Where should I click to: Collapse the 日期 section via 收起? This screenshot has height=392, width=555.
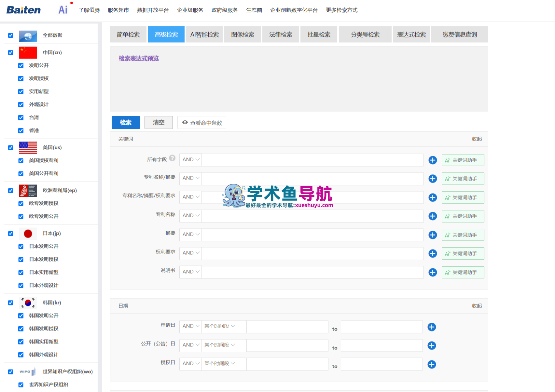[x=477, y=306]
